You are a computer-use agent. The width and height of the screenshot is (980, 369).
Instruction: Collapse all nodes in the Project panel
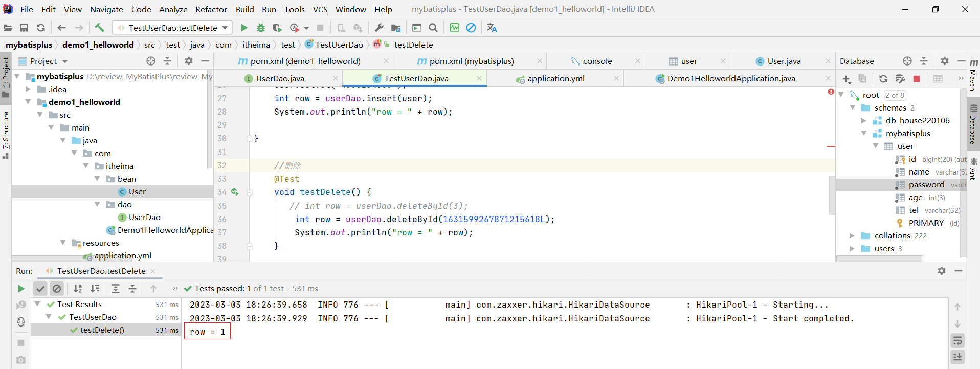167,61
